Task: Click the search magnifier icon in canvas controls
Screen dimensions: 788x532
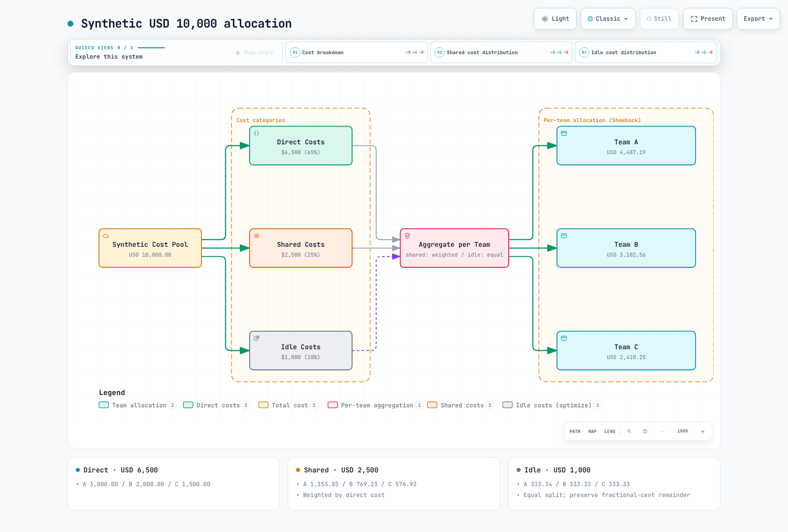Action: pyautogui.click(x=629, y=432)
